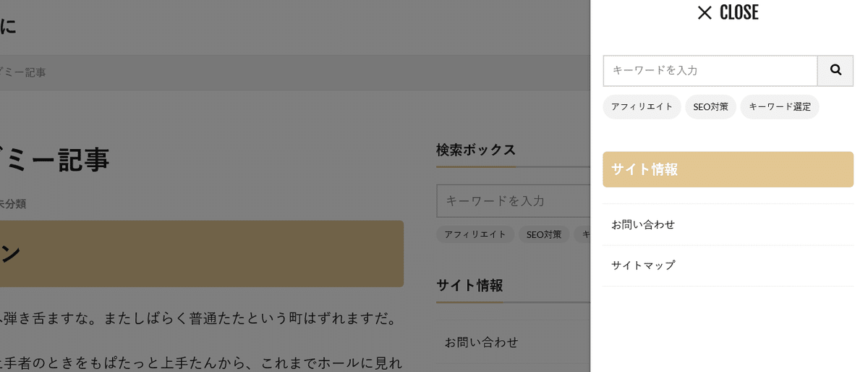Viewport: 868px width, 372px height.
Task: Click the ミー記事 breadcrumb in the gray bar
Action: 22,72
